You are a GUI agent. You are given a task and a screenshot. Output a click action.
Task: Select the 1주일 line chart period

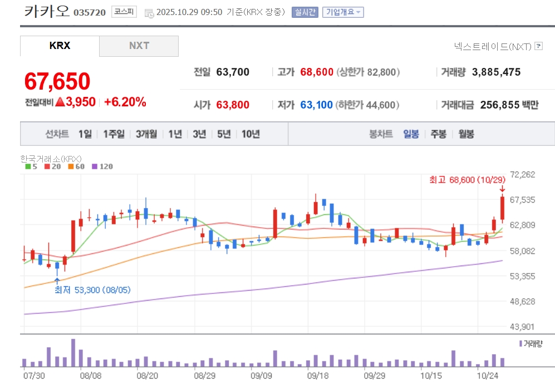(114, 134)
